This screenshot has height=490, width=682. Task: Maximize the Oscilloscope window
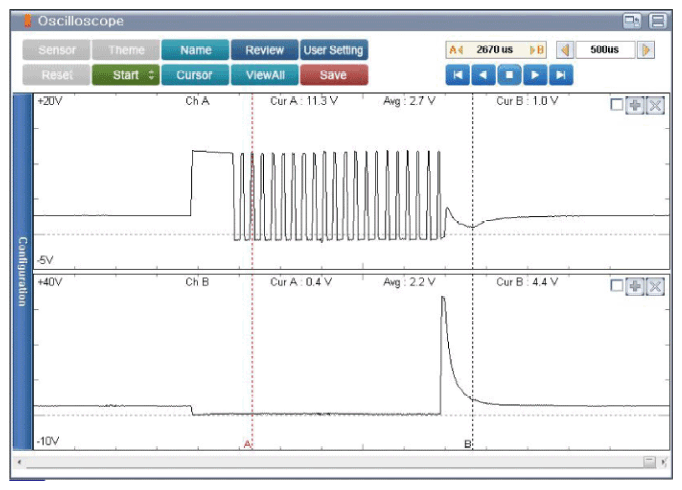click(x=658, y=21)
